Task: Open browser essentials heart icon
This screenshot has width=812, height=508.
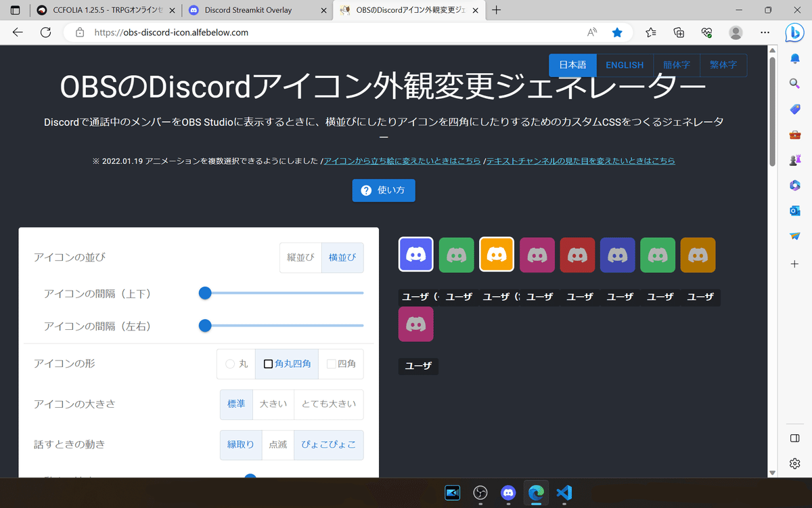Action: click(707, 32)
